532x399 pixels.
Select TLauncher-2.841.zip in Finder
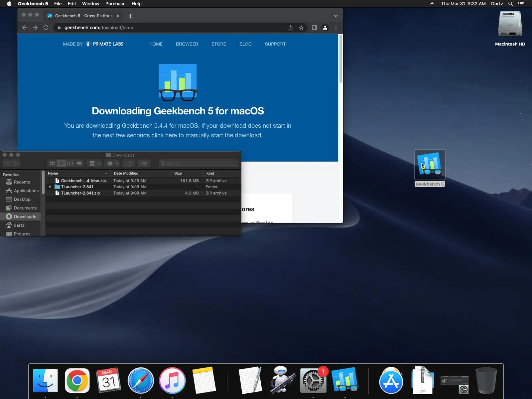pos(143,193)
